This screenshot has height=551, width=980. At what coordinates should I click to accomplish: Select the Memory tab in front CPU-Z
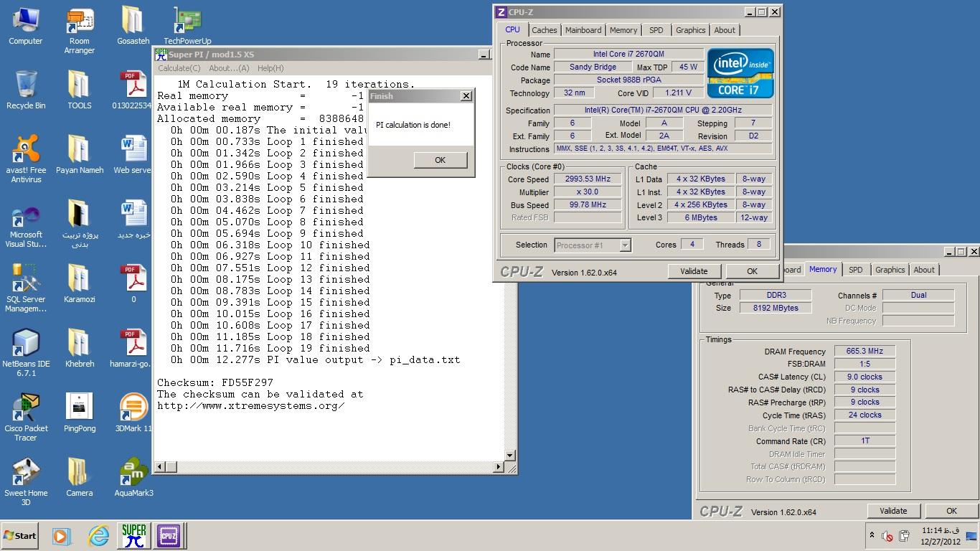[x=623, y=30]
